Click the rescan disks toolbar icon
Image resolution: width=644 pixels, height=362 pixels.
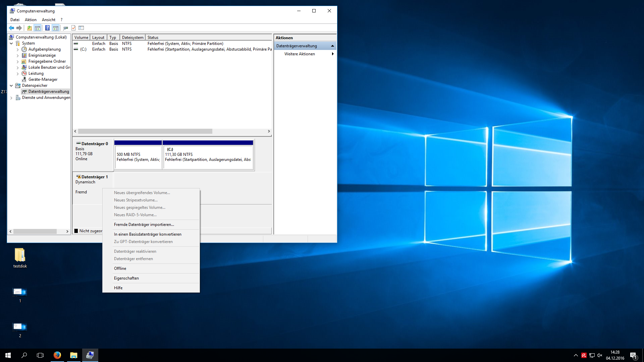click(x=65, y=28)
